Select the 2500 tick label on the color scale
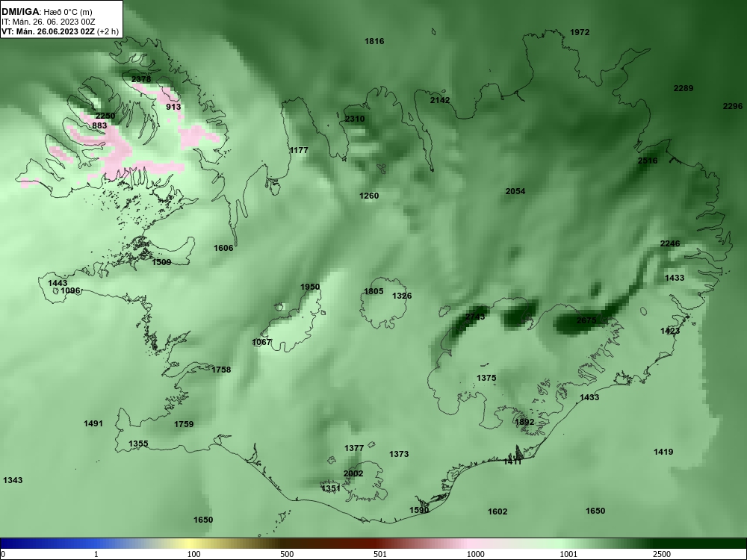747x560 pixels. pos(662,554)
